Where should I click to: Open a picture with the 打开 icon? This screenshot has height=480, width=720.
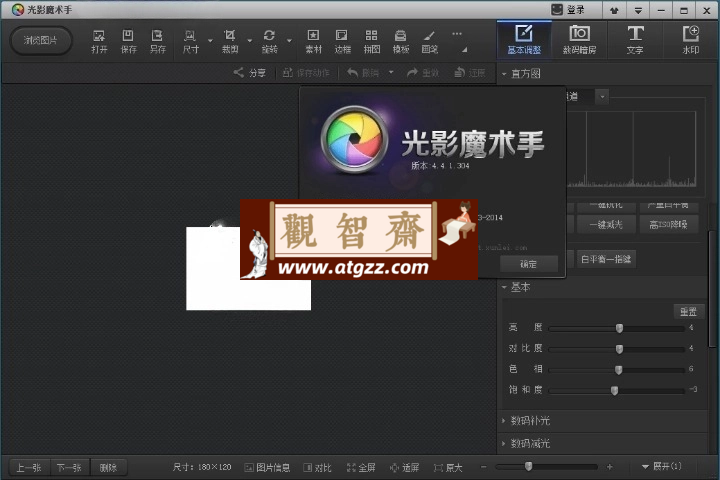99,41
